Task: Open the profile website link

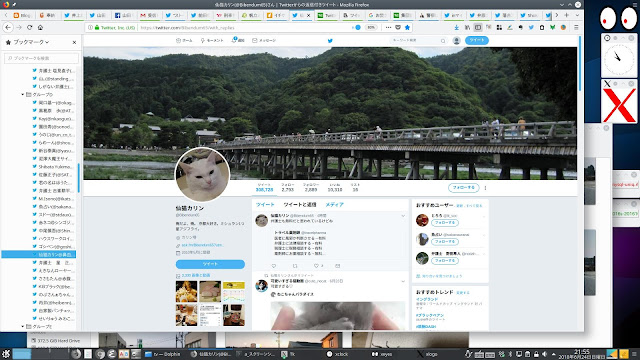Action: 202,245
